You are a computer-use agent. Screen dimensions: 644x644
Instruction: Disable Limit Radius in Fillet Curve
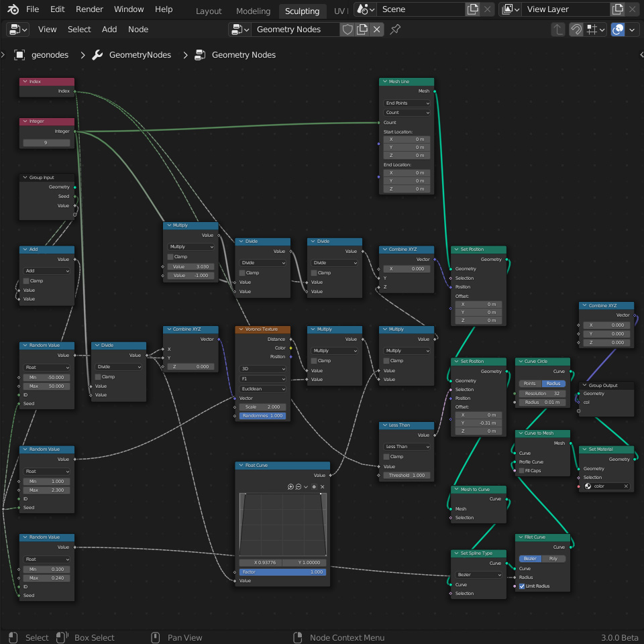pos(522,586)
